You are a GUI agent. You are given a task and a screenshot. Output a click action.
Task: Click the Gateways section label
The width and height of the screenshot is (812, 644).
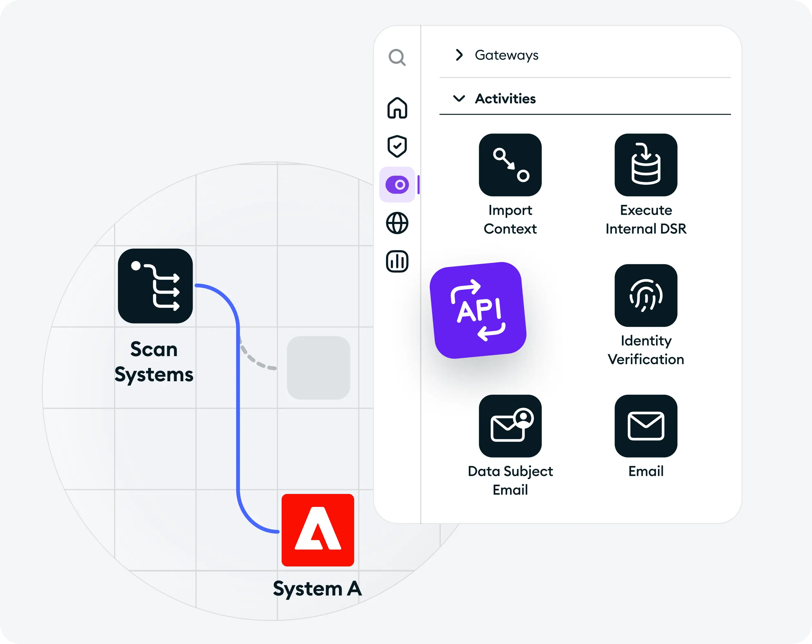506,55
